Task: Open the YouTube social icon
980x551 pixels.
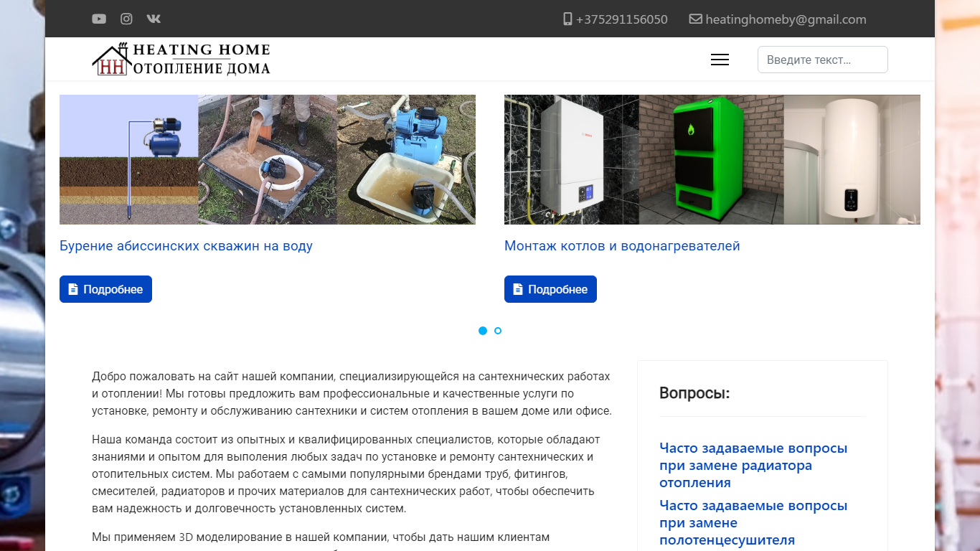Action: 99,19
